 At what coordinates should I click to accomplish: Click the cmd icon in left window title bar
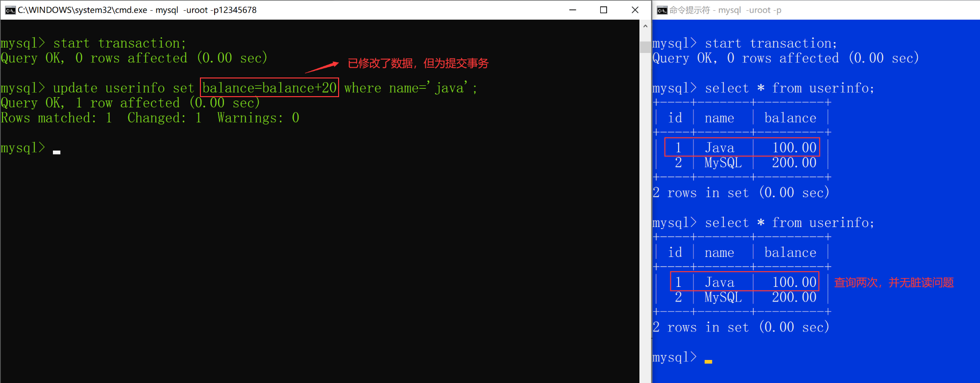pos(10,10)
